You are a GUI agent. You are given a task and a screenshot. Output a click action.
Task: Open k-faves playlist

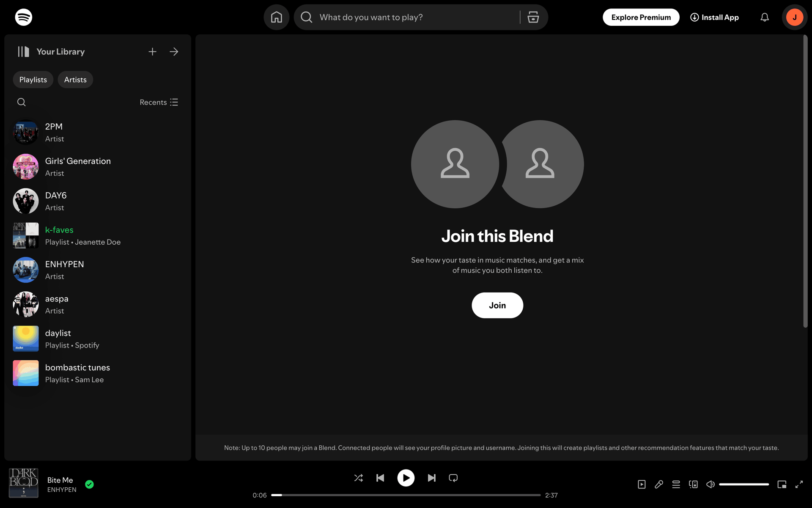[97, 235]
